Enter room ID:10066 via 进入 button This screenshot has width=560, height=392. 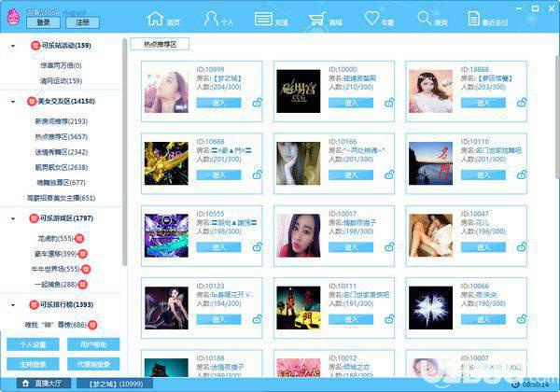(x=483, y=319)
